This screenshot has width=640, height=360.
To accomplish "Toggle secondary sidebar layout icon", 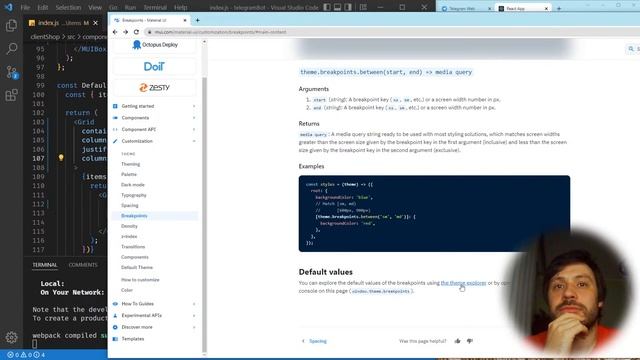I will point(348,7).
